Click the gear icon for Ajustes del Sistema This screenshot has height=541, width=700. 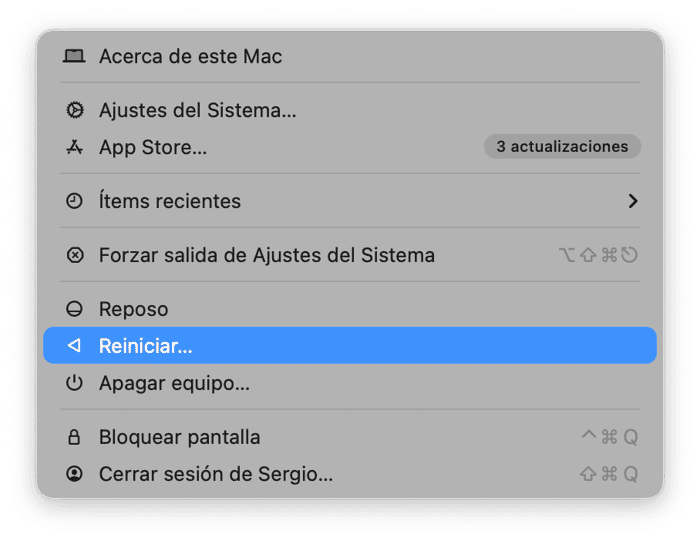74,111
